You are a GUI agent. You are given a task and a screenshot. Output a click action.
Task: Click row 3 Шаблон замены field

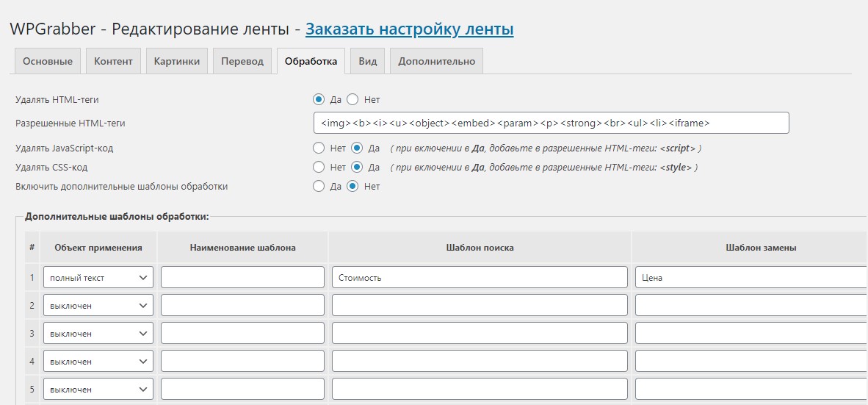tap(752, 334)
